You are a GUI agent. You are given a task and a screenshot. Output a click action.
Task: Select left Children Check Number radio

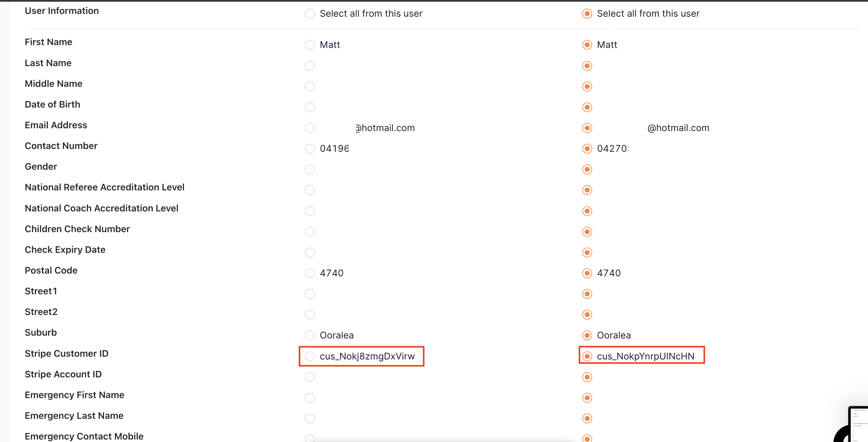310,232
